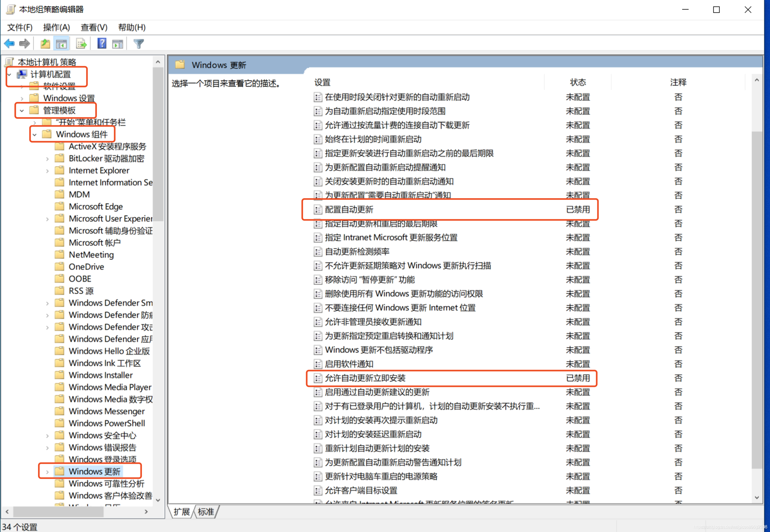Click the Forward arrow toolbar icon
Viewport: 770px width, 532px height.
25,44
